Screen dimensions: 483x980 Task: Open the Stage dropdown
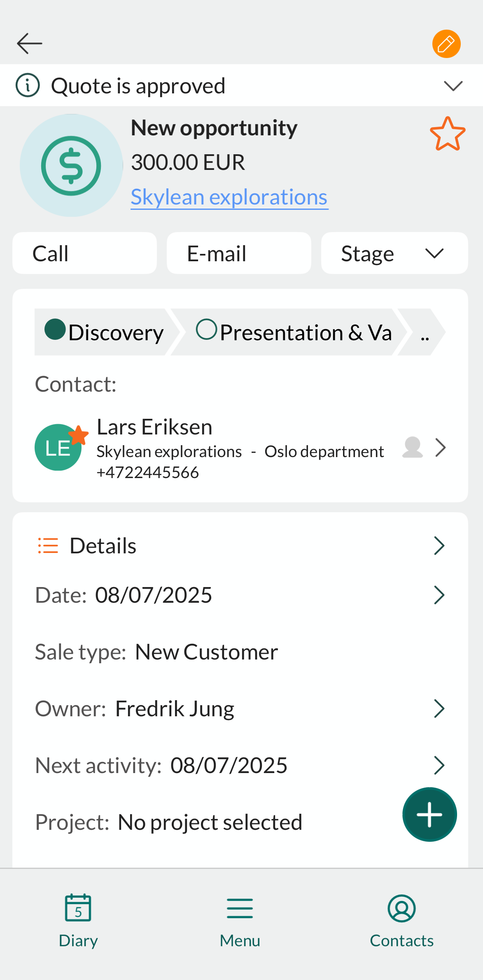tap(394, 253)
